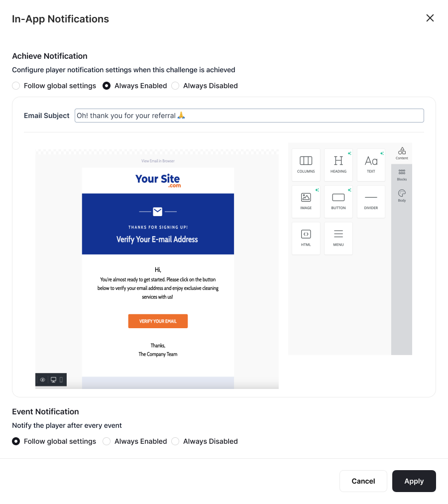
Task: Edit the Email Subject field
Action: click(x=249, y=116)
